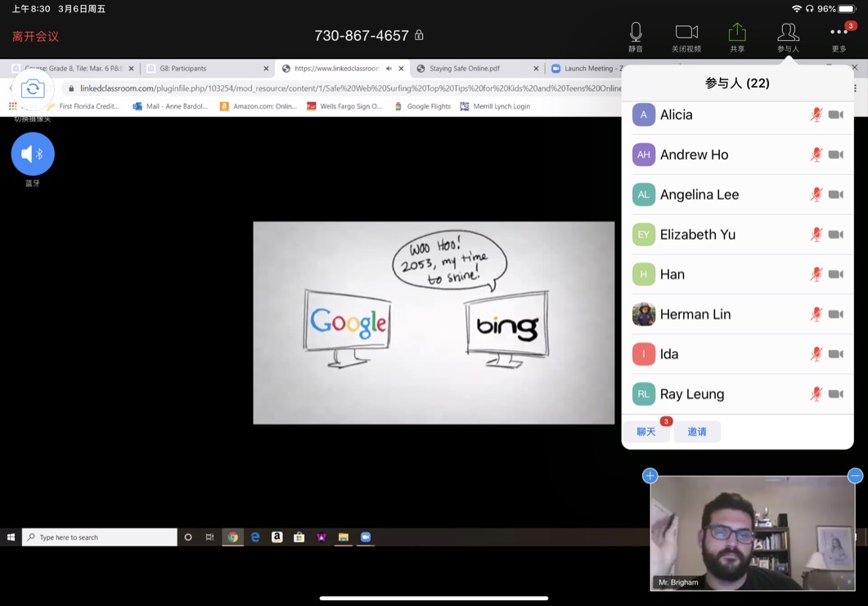Switch to the Staying Safe Online.pdf tab
This screenshot has width=868, height=606.
click(x=478, y=69)
